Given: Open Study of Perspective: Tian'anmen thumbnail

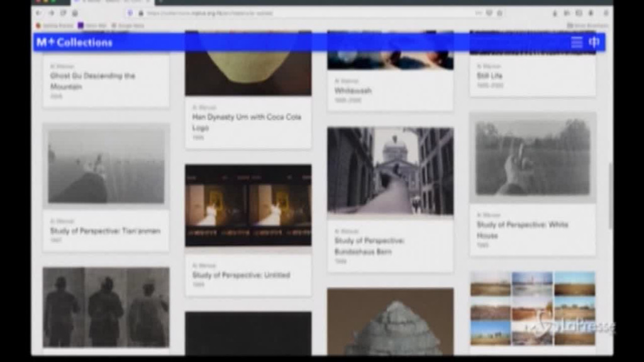Looking at the screenshot, I should point(106,166).
